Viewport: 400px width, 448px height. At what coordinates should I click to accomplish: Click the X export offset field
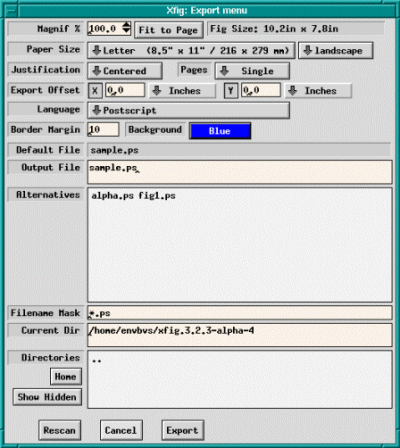(x=125, y=90)
